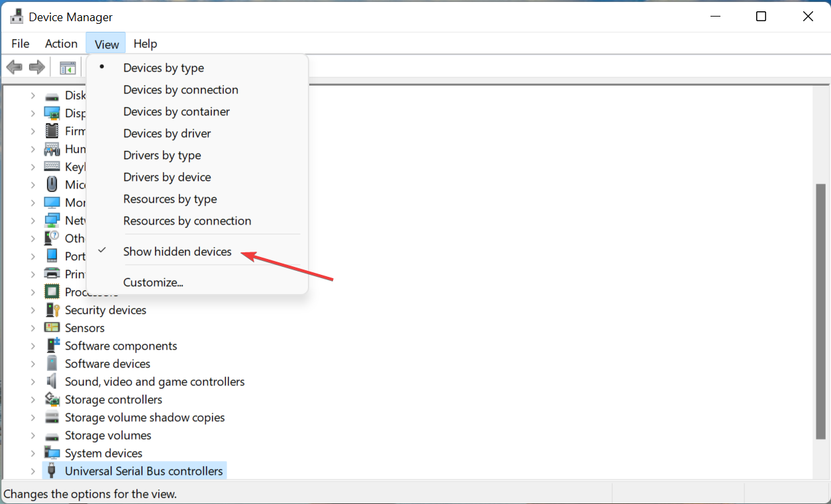The height and width of the screenshot is (504, 831).
Task: Click the Device Manager title bar icon
Action: pos(17,17)
